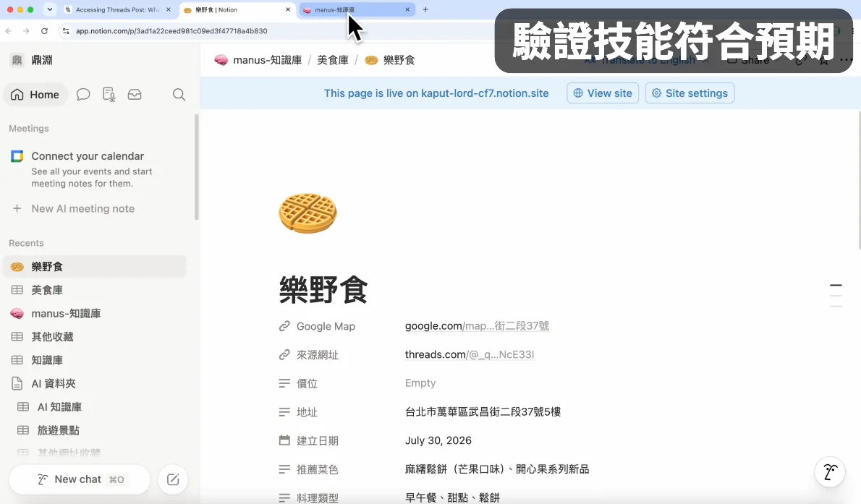Open 知識庫 database in Recents
The image size is (861, 504).
[95, 360]
